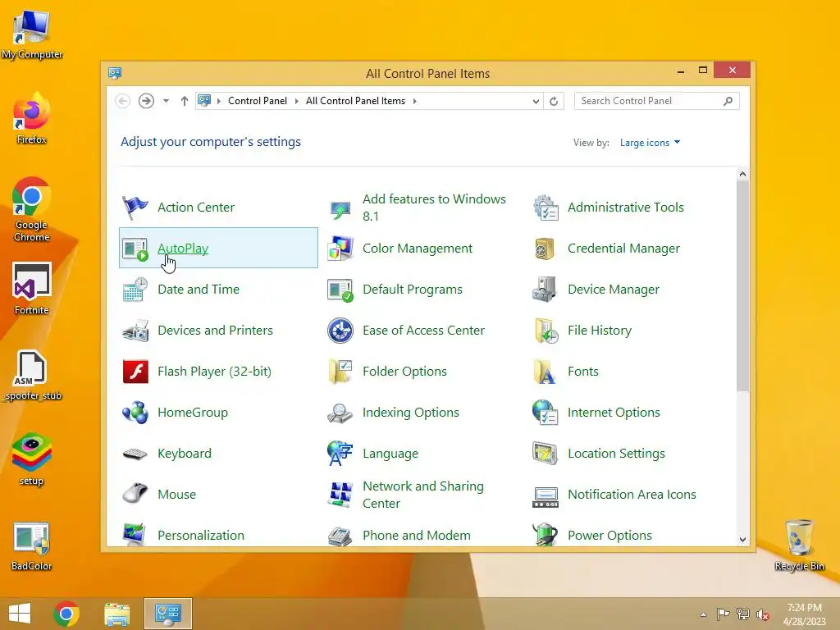The image size is (840, 630).
Task: Launch Chrome from the taskbar
Action: point(66,614)
